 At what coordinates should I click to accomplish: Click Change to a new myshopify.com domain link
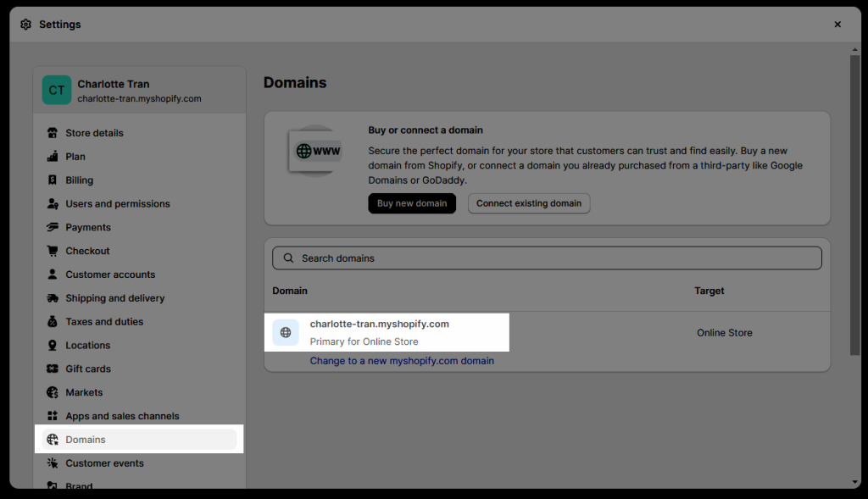click(402, 361)
